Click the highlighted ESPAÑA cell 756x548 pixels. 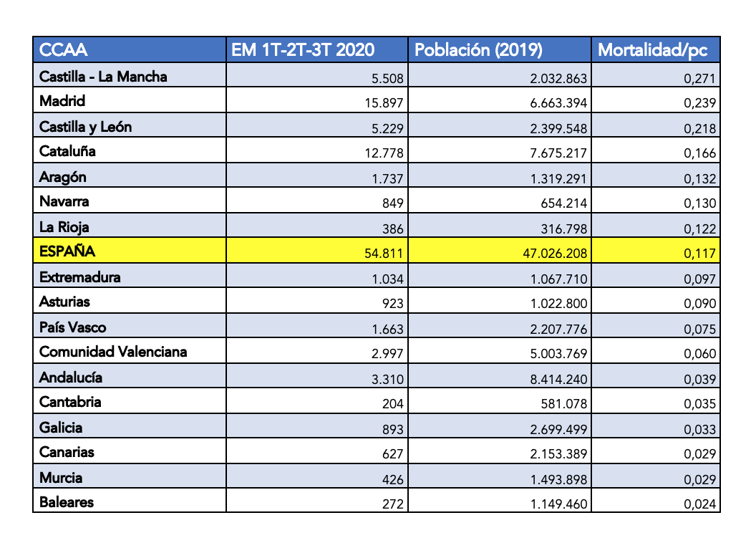pos(67,251)
